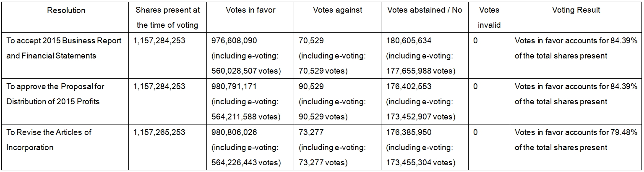This screenshot has width=644, height=172.
Task: Select the "Votes invalid" column header
Action: pyautogui.click(x=489, y=17)
